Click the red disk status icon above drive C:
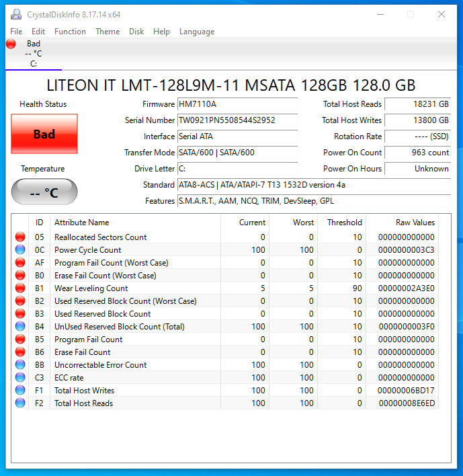The width and height of the screenshot is (463, 476). [x=11, y=44]
